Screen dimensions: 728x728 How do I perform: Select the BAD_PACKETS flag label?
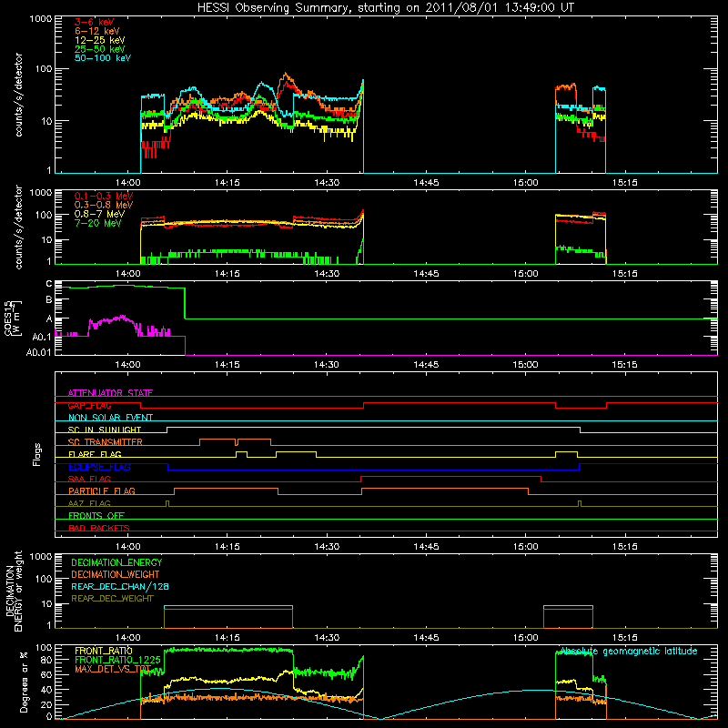(x=99, y=528)
